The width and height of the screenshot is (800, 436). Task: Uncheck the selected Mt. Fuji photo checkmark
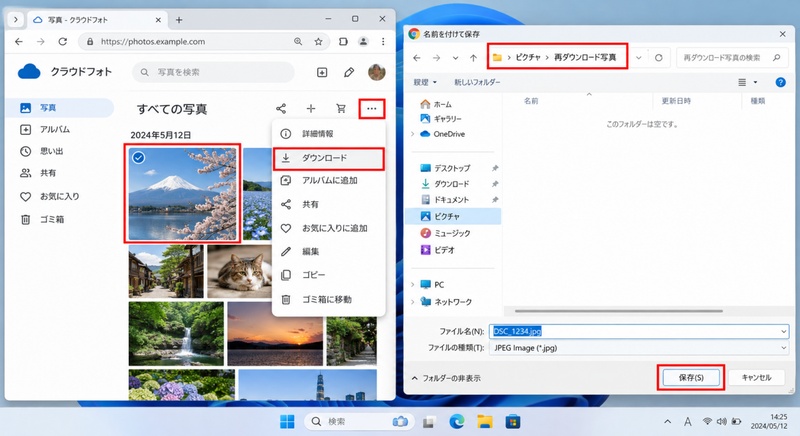[x=138, y=158]
